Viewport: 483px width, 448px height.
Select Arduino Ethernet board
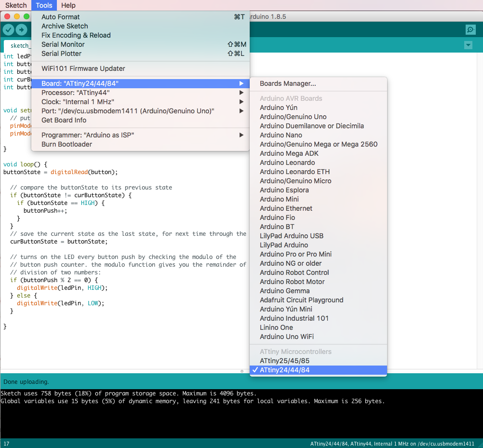click(x=318, y=208)
